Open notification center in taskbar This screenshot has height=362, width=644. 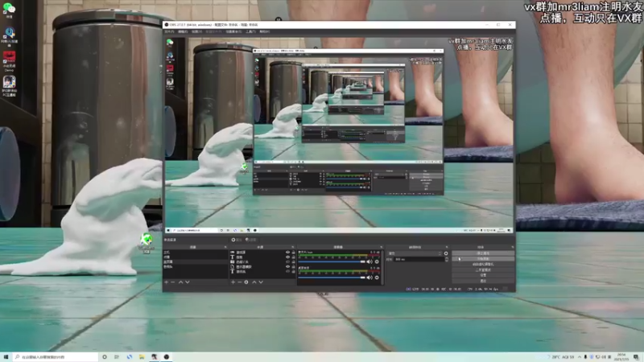coord(636,357)
